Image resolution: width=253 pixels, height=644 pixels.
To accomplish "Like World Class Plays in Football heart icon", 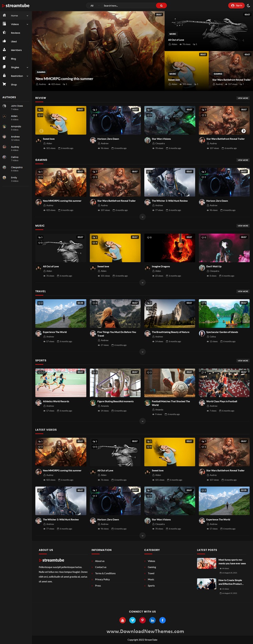I will pos(204,372).
